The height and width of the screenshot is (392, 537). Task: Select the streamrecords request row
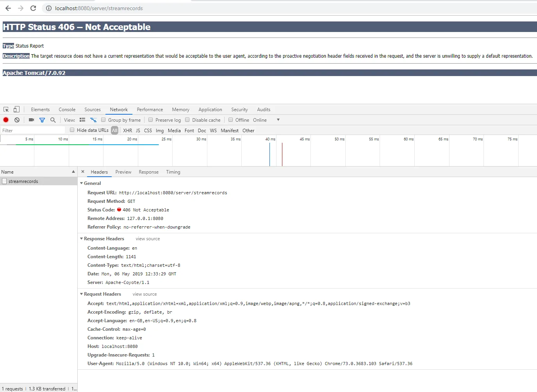click(x=39, y=181)
